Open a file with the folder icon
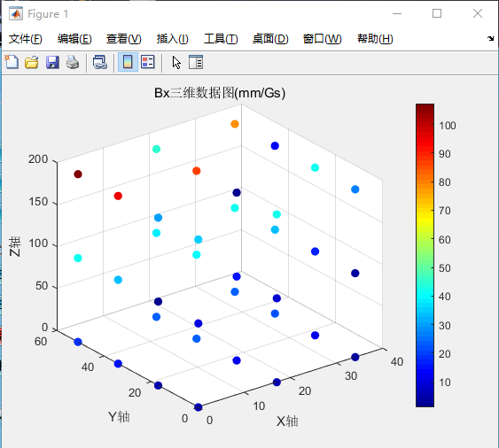This screenshot has height=448, width=499. [x=32, y=62]
